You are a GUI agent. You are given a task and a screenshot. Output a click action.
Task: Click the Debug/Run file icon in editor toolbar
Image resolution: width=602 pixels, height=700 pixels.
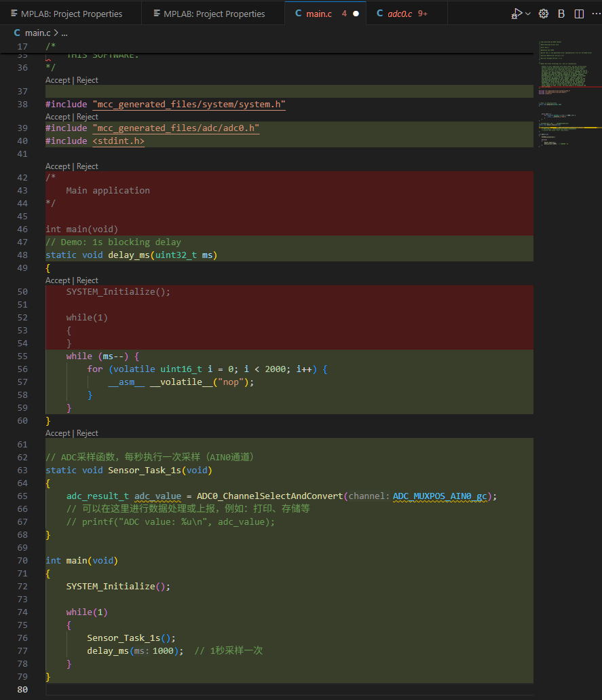[516, 14]
